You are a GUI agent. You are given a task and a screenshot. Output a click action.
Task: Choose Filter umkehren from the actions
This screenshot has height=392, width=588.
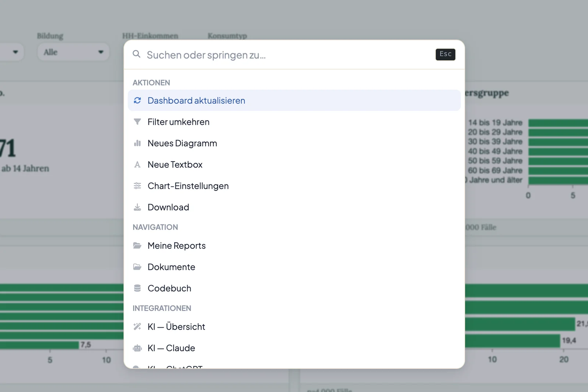pyautogui.click(x=294, y=122)
